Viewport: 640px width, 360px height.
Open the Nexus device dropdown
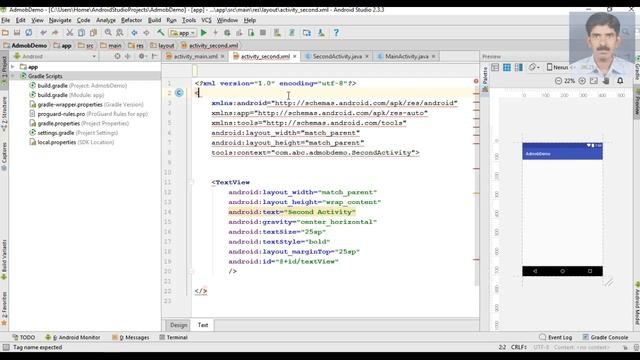560,67
